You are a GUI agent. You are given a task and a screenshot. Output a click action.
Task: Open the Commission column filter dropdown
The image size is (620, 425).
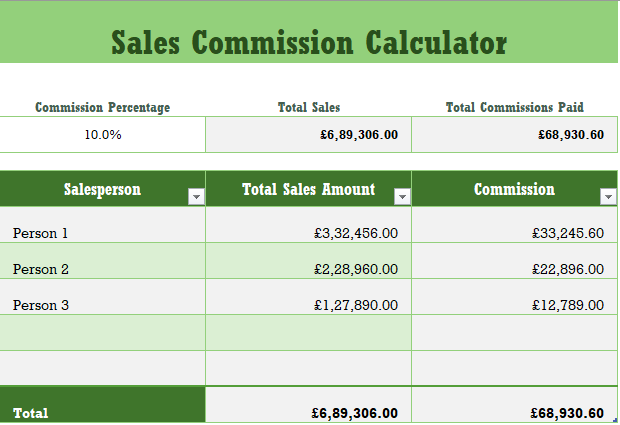(608, 198)
